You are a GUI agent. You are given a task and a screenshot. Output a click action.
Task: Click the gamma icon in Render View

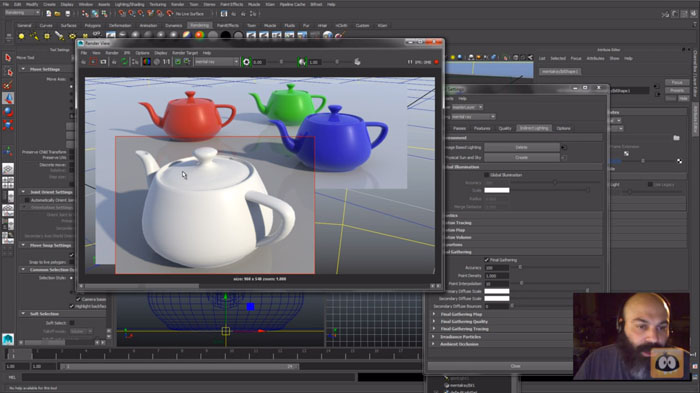click(x=302, y=62)
